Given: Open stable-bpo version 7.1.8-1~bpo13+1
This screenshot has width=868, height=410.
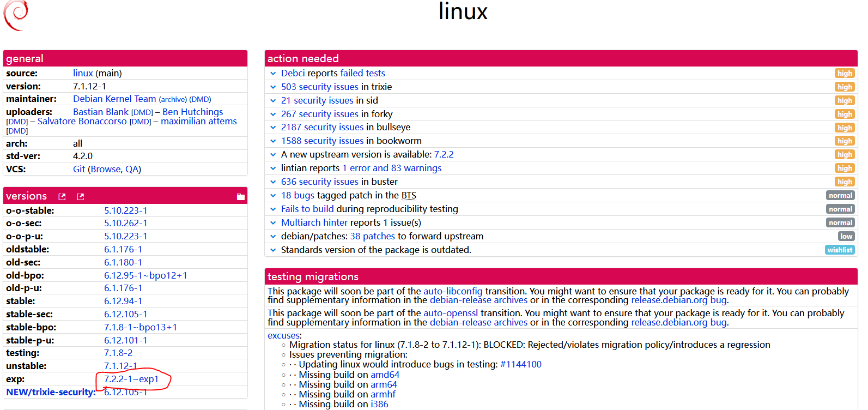Looking at the screenshot, I should coord(141,327).
